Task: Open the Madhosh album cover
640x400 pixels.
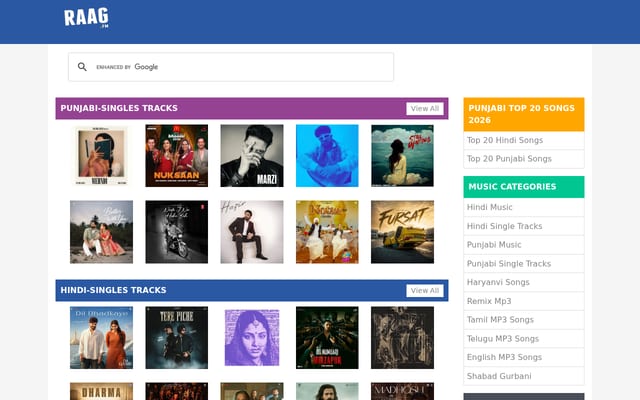Action: 402,391
